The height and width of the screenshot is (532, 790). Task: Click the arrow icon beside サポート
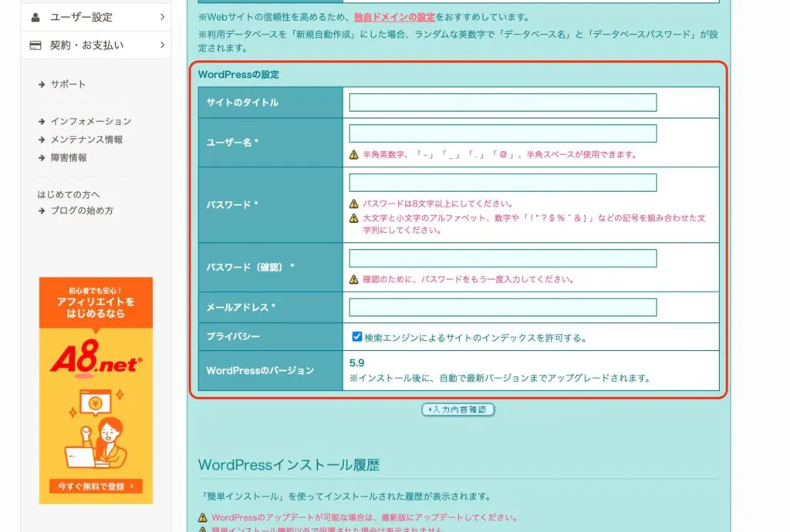(42, 85)
